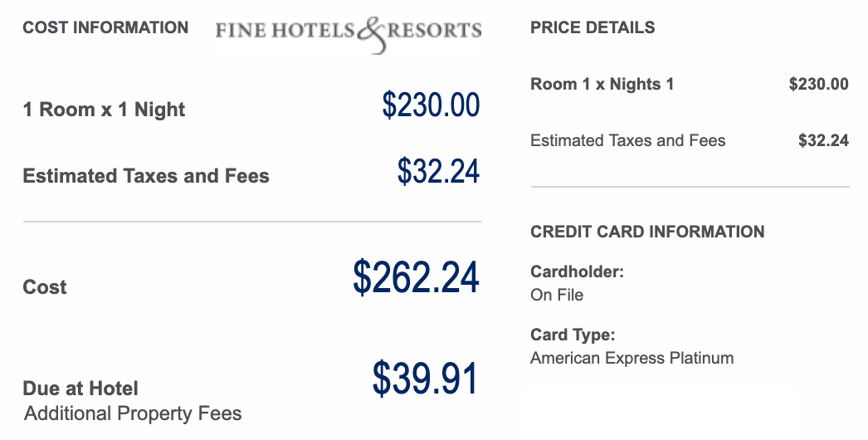Select the $39.91 due at hotel amount
Viewport: 868px width, 440px height.
[425, 379]
